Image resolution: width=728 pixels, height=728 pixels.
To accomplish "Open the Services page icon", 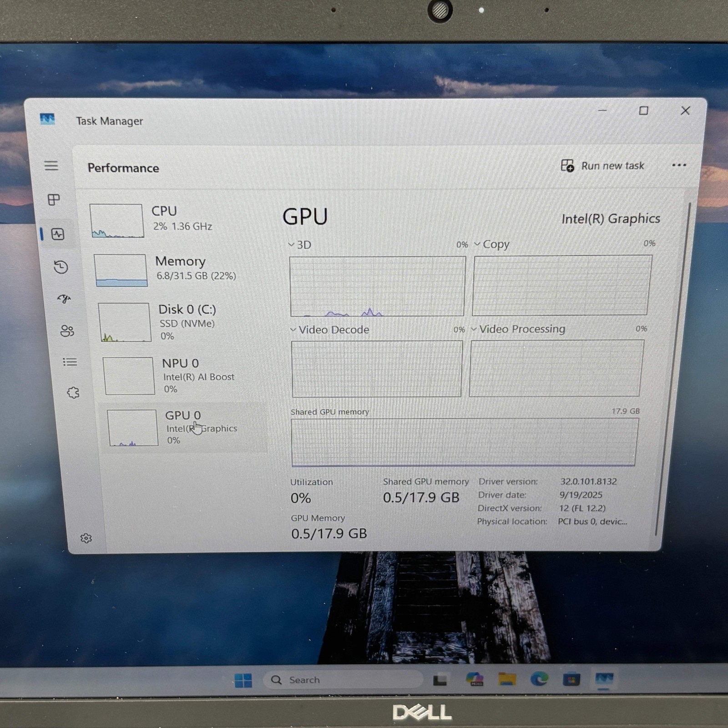I will (73, 392).
